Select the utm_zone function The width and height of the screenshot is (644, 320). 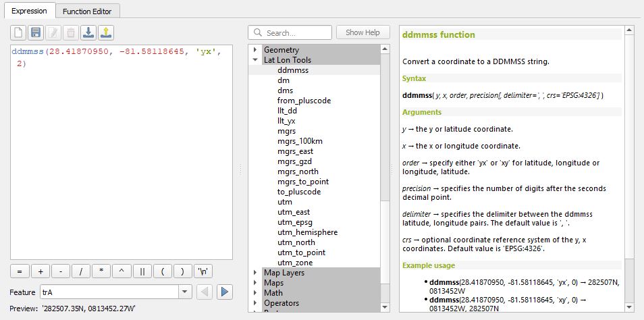(x=295, y=263)
